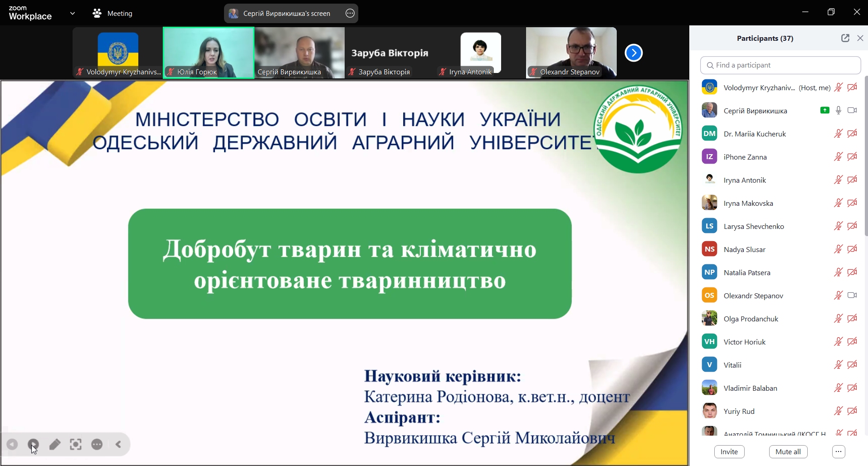Viewport: 868px width, 466px height.
Task: Show next video thumbnails with blue arrow
Action: coord(634,53)
